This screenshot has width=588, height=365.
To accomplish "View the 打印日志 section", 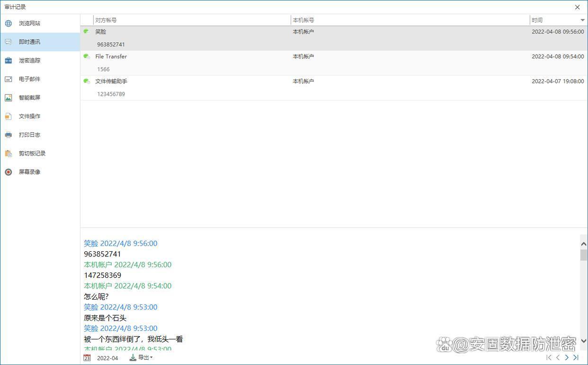I will point(40,135).
